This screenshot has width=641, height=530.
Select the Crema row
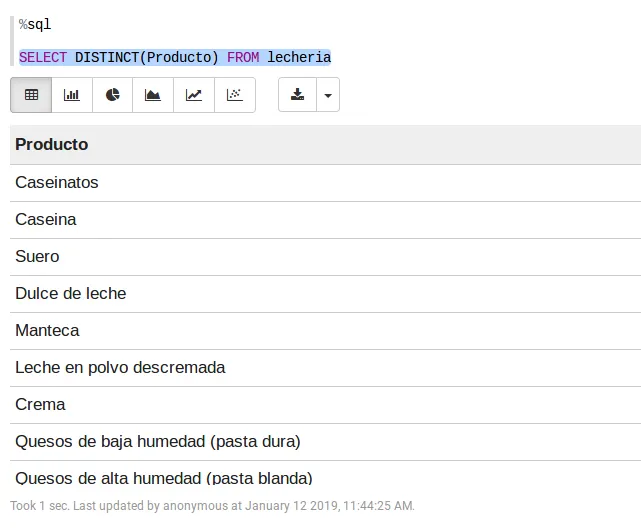325,405
